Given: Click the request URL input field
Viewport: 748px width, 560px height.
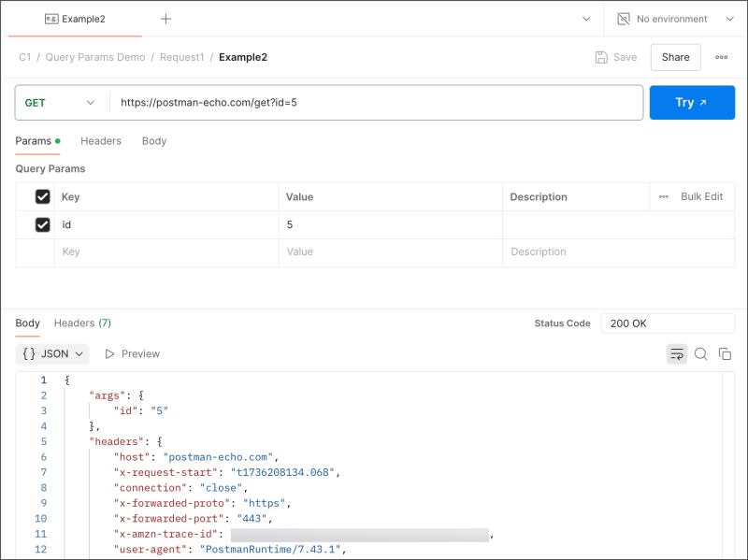Looking at the screenshot, I should pos(376,103).
